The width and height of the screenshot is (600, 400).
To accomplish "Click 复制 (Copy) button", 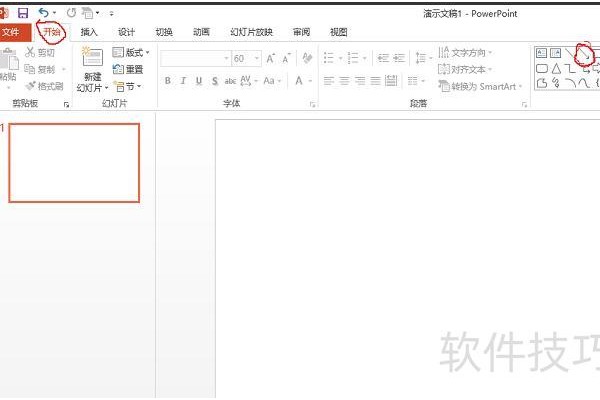I will pyautogui.click(x=40, y=69).
